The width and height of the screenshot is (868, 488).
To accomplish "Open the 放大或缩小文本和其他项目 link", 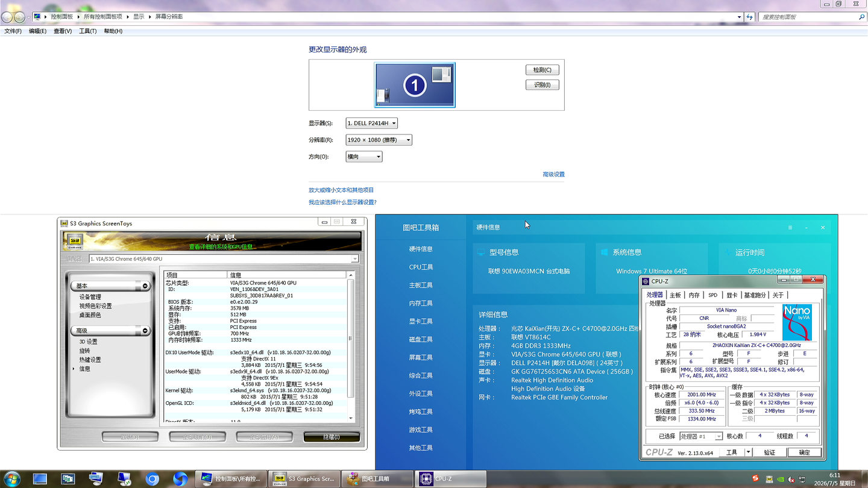I will click(x=341, y=190).
